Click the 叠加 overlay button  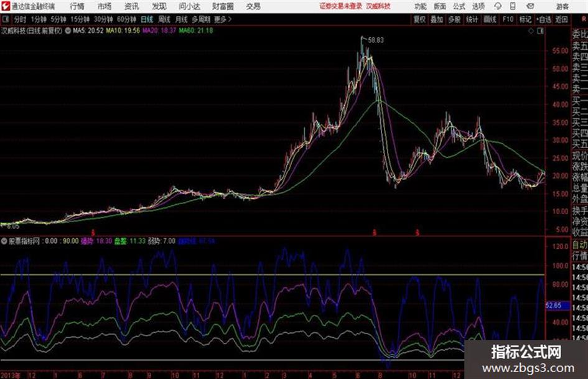437,19
